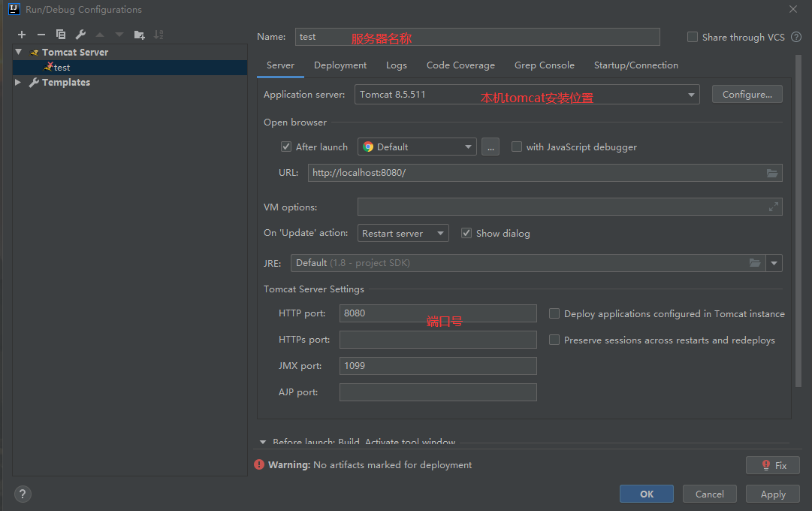This screenshot has width=812, height=511.
Task: Open edit defaults wrench icon
Action: [x=80, y=35]
